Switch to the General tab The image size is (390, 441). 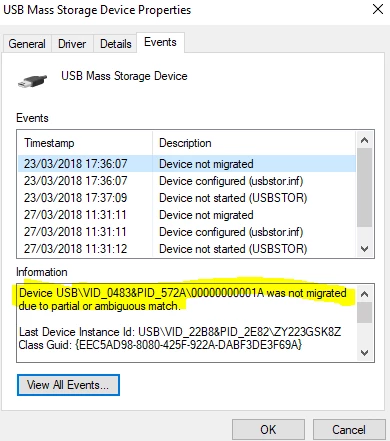tap(27, 44)
